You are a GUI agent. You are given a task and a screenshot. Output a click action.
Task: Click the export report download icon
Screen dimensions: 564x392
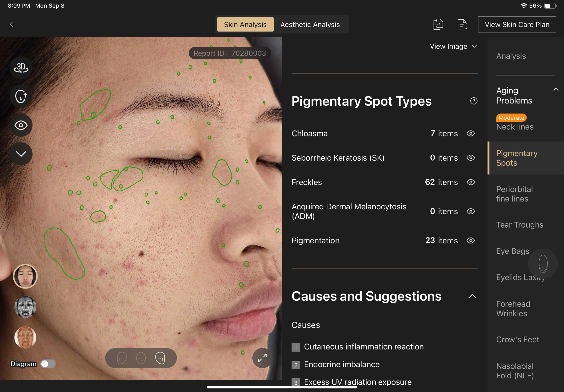(x=462, y=24)
